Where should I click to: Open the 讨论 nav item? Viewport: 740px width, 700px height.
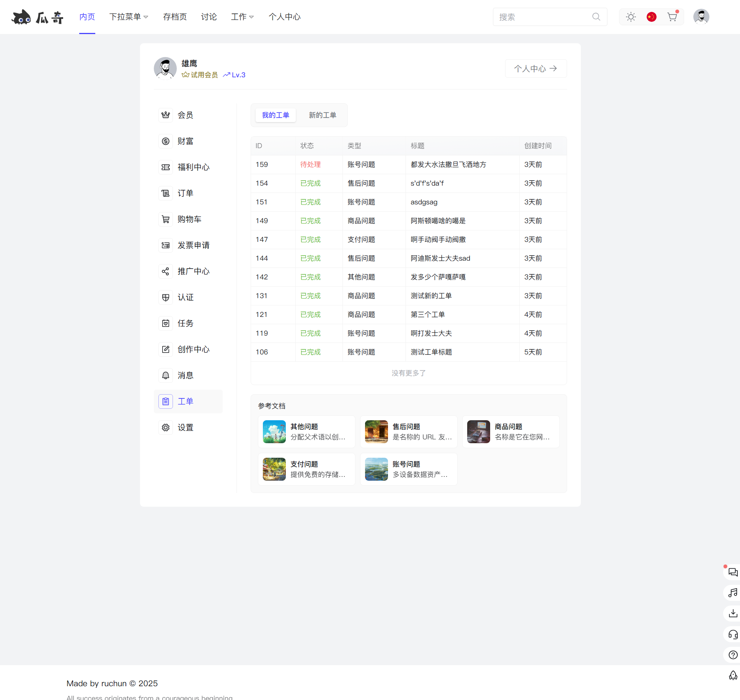point(209,17)
